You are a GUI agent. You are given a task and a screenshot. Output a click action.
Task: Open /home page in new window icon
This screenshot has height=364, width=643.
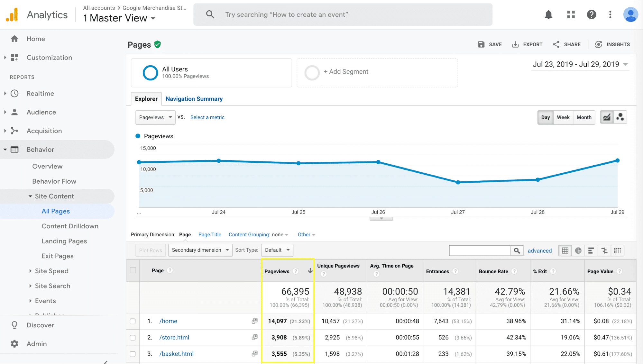click(254, 321)
